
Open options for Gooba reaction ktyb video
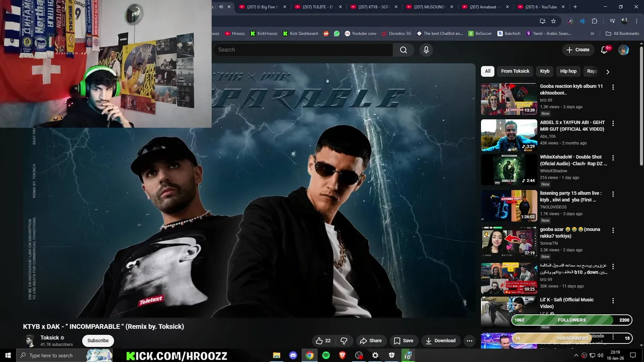(x=613, y=87)
